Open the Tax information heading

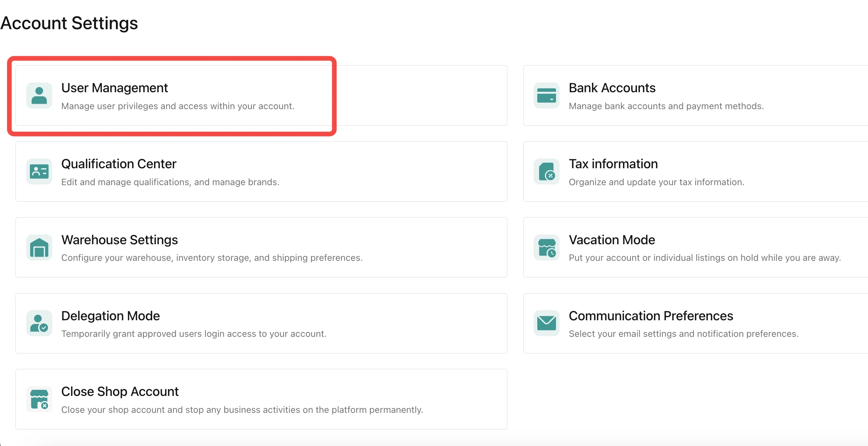pos(613,164)
